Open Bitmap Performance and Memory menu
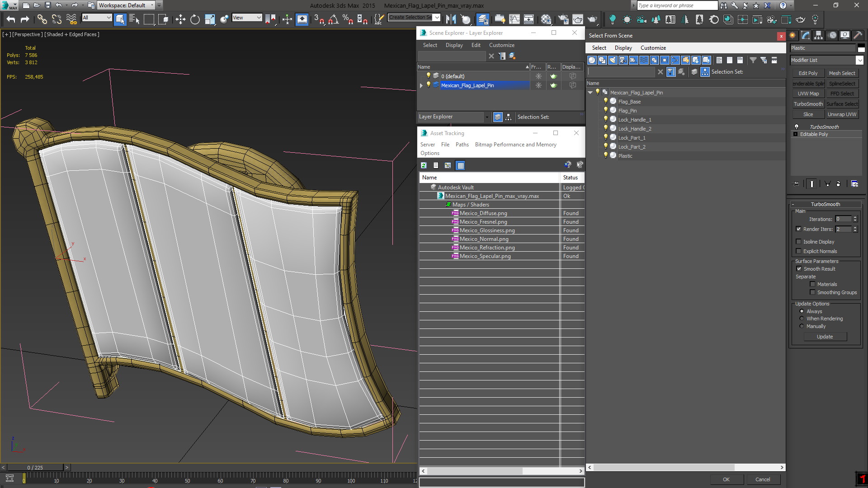Screen dimensions: 868x488 click(x=516, y=145)
